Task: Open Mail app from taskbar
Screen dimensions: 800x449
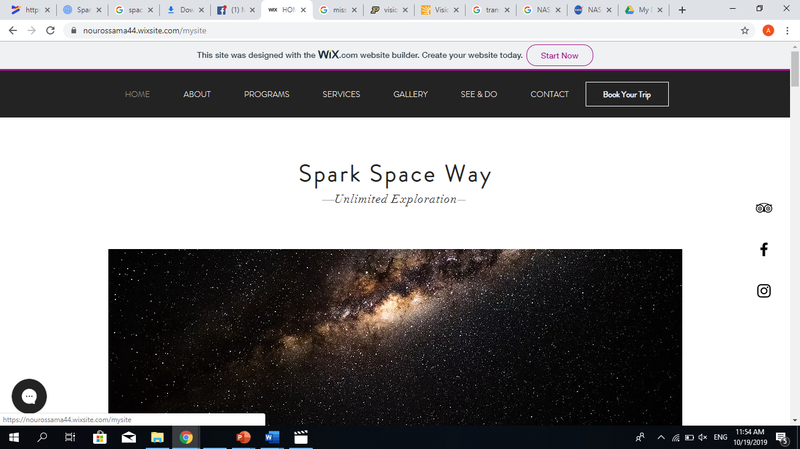Action: (x=129, y=437)
